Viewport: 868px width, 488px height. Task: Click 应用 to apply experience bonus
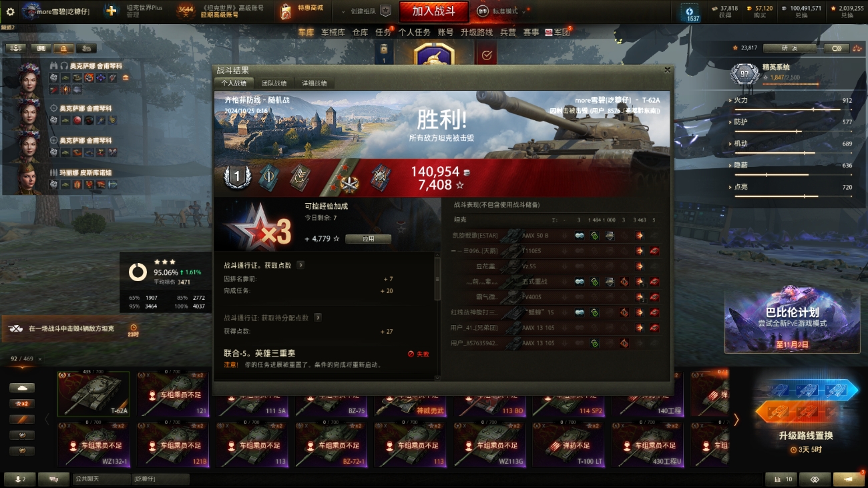click(368, 238)
